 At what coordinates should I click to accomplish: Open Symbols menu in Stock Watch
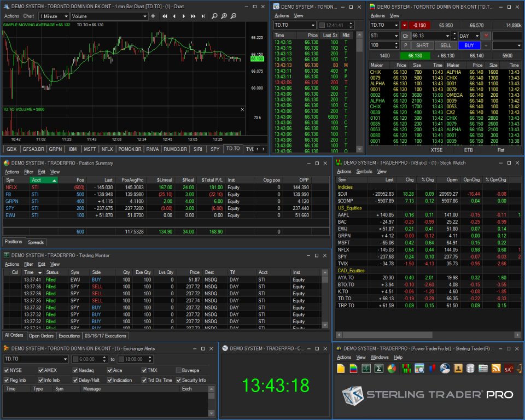[x=364, y=172]
